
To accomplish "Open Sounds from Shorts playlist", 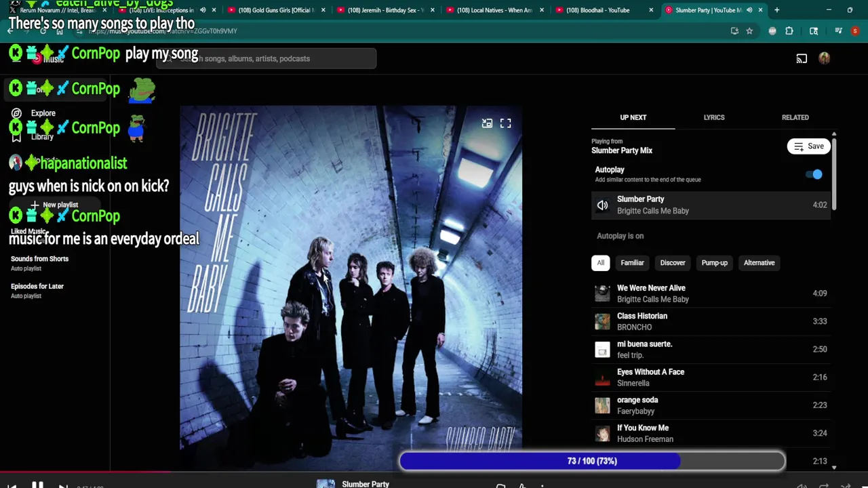I will [39, 259].
